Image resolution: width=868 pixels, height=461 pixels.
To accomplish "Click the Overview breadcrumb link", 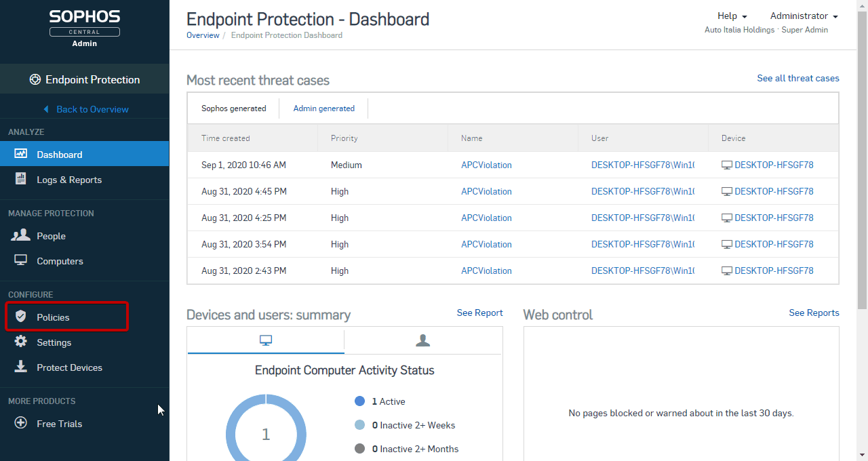I will 203,35.
